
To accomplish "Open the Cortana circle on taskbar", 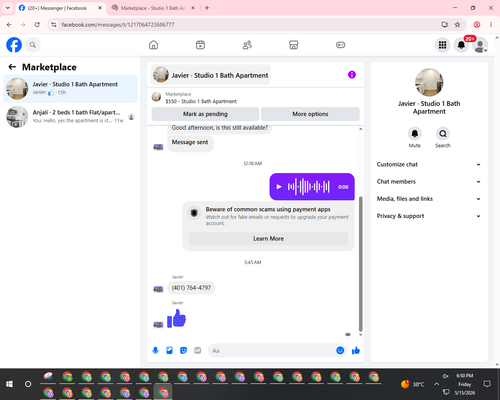I will [x=28, y=384].
